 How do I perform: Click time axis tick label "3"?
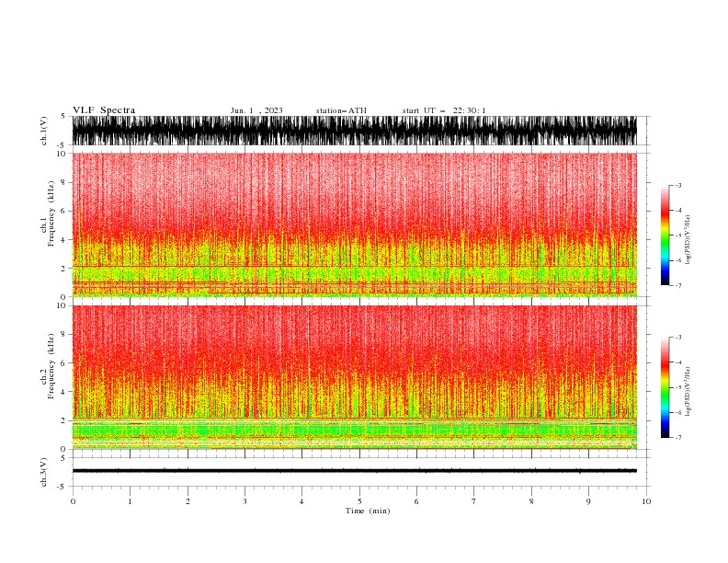pyautogui.click(x=245, y=501)
